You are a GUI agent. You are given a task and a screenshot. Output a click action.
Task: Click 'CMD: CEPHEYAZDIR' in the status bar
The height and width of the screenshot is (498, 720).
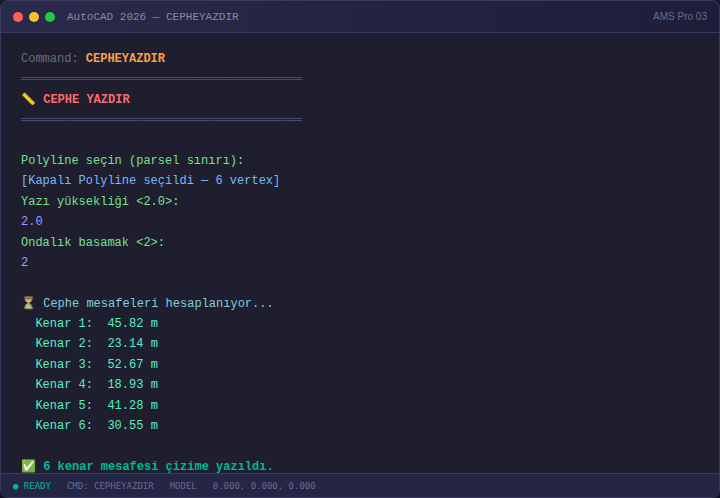pos(110,486)
